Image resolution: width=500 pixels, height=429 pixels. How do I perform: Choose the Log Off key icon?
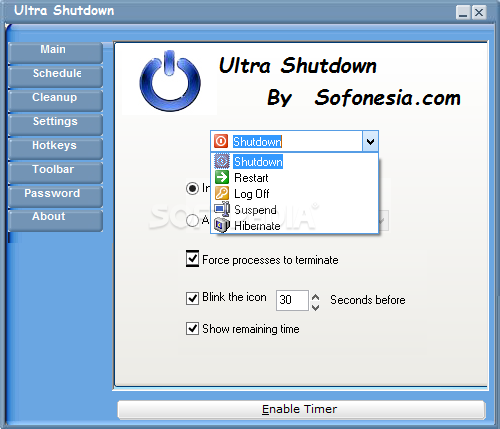[222, 193]
